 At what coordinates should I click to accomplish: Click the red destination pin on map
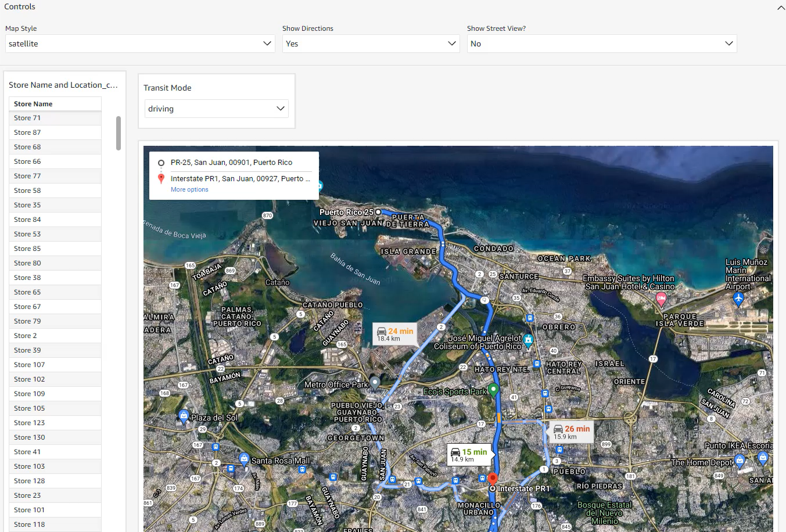point(493,480)
